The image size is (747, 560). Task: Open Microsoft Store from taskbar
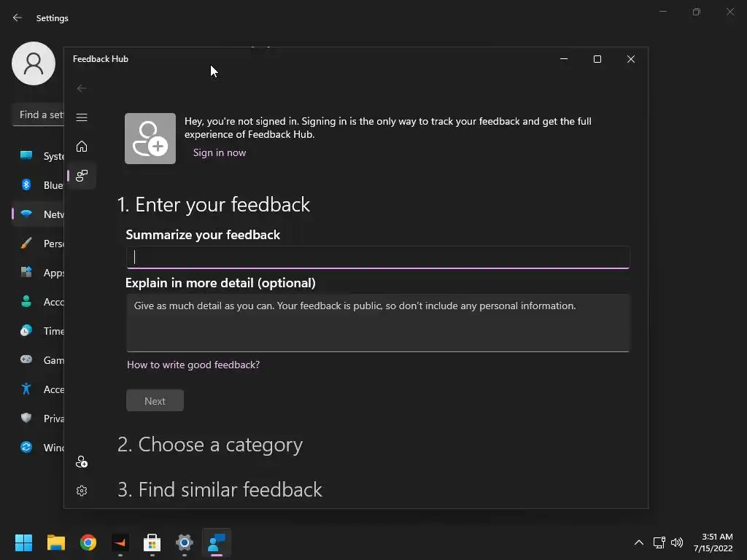tap(152, 542)
